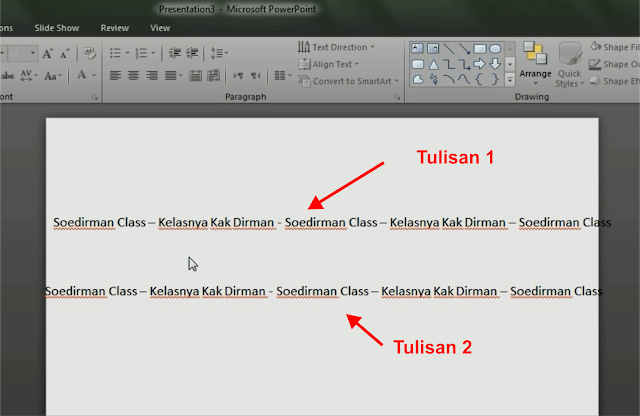
Task: Click the Shape Fill button
Action: click(x=615, y=47)
